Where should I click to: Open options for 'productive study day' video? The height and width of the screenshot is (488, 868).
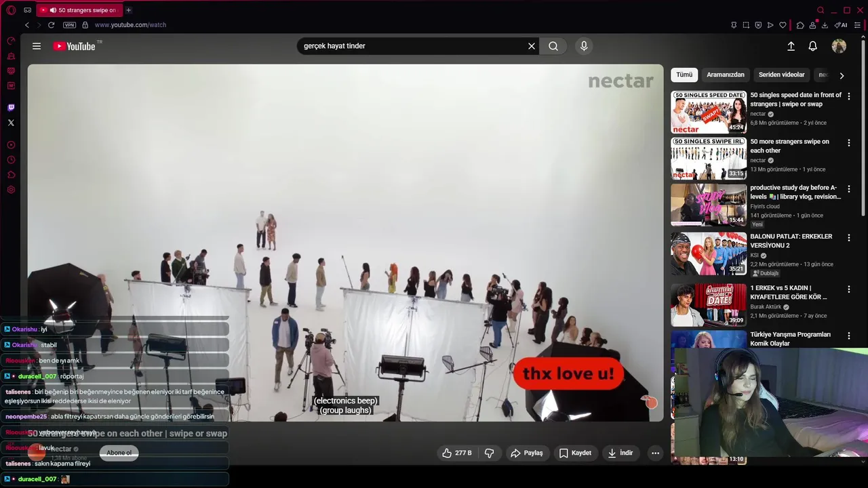(x=848, y=189)
